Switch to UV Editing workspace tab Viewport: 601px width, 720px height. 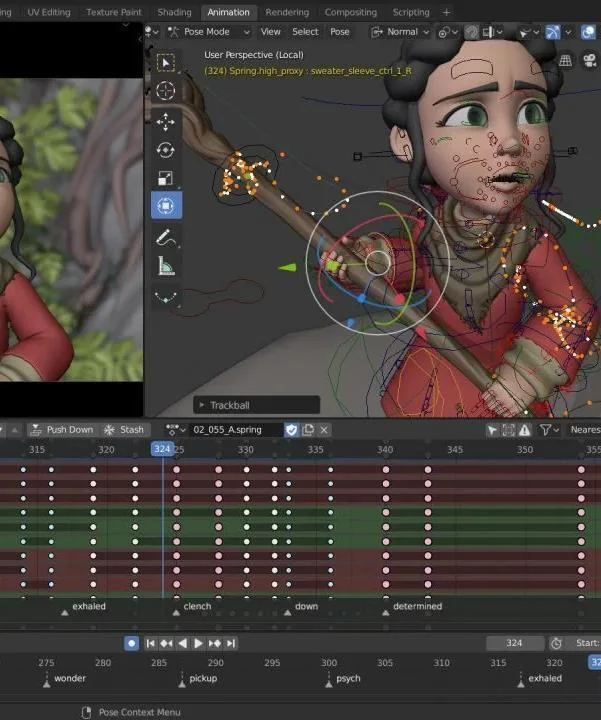(49, 12)
